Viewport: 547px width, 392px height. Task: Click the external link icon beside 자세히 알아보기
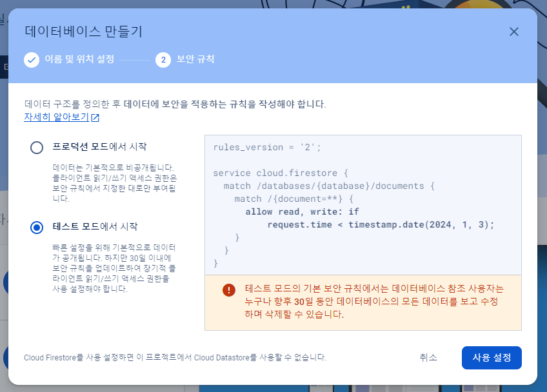click(95, 118)
